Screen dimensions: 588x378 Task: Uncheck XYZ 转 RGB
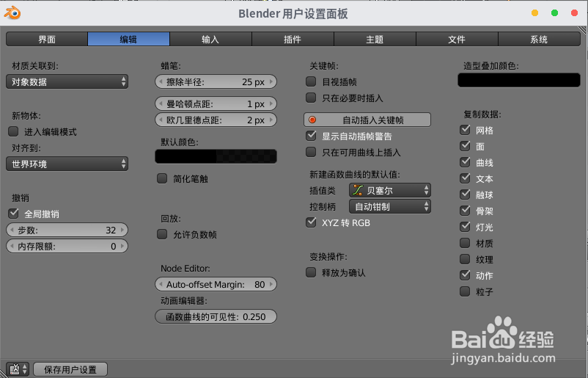pos(311,222)
